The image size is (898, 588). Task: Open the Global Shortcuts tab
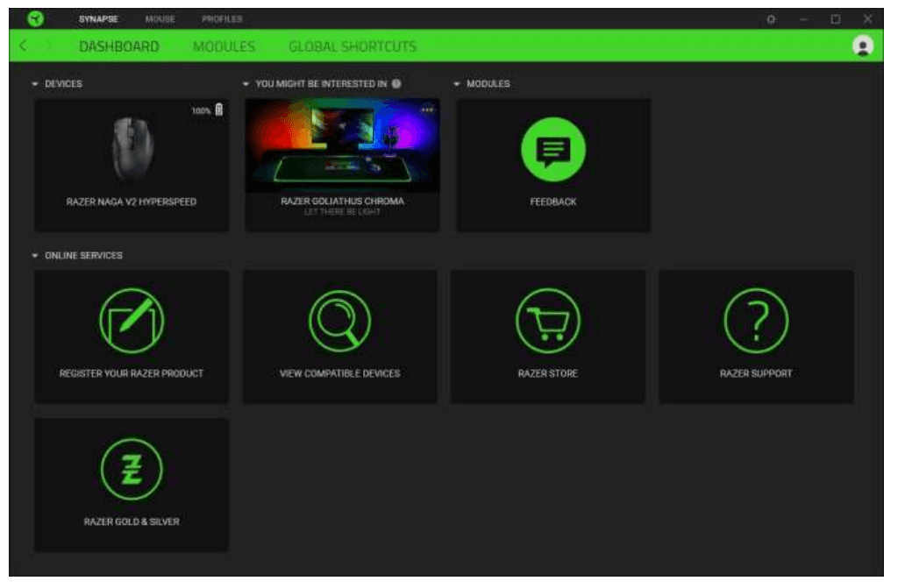point(353,46)
